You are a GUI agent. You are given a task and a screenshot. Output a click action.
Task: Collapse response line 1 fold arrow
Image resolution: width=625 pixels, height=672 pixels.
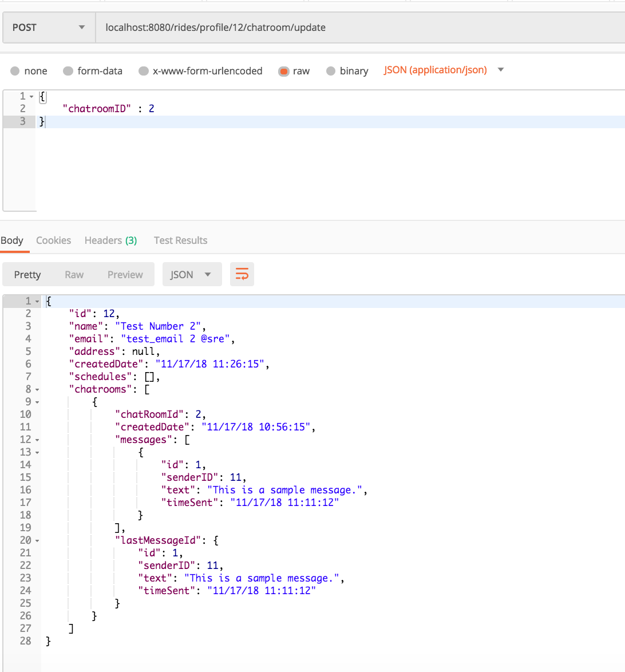point(37,302)
